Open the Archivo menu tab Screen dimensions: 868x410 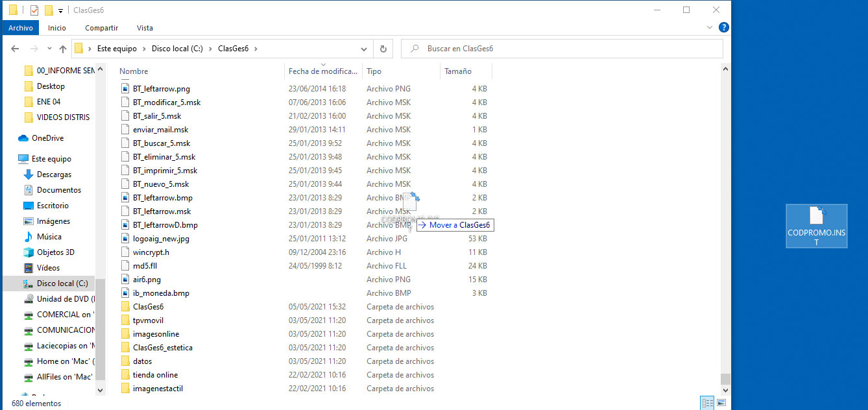coord(21,28)
